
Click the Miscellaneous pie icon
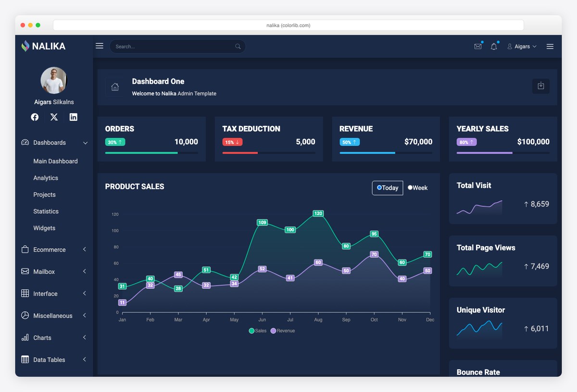[x=25, y=316]
